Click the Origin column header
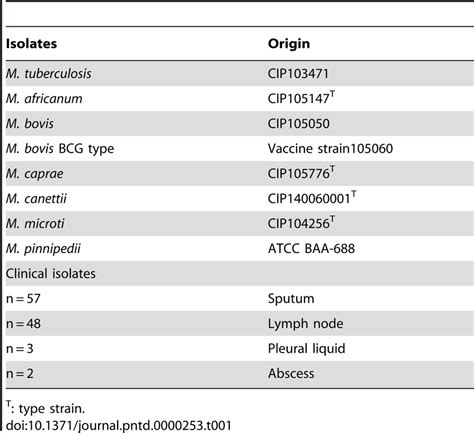The width and height of the screenshot is (474, 433). 289,44
